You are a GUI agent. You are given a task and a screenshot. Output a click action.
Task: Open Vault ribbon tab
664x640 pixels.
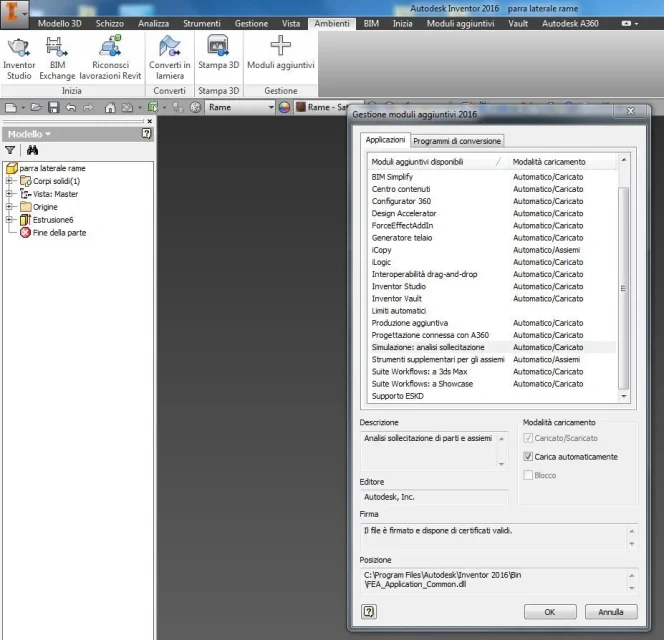pyautogui.click(x=517, y=24)
